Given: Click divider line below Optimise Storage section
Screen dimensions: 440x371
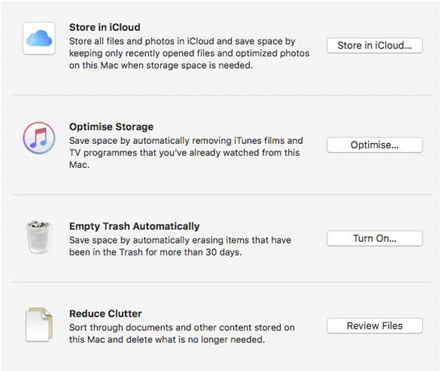Looking at the screenshot, I should [222, 194].
